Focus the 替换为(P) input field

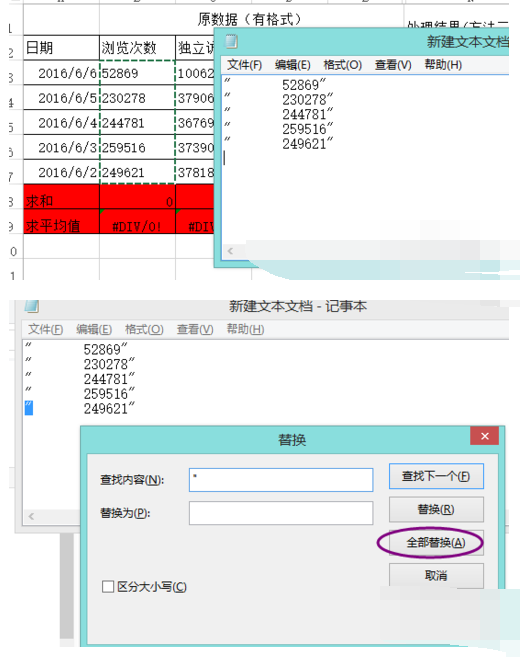point(281,513)
